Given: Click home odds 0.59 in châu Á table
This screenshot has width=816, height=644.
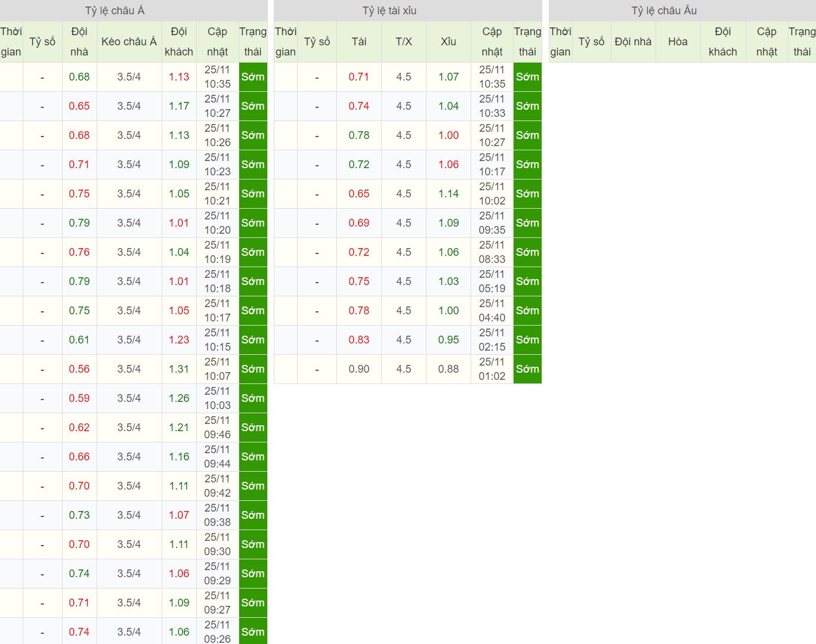Looking at the screenshot, I should click(79, 398).
